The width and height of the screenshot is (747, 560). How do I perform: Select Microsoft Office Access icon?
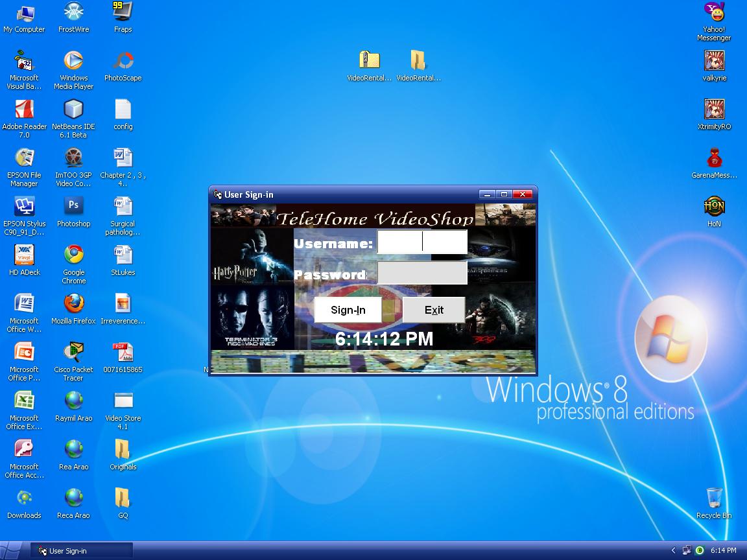pyautogui.click(x=24, y=459)
